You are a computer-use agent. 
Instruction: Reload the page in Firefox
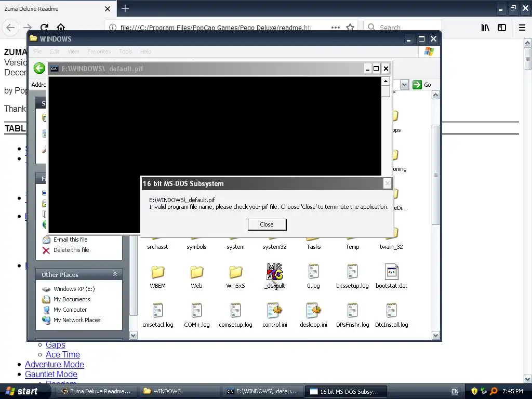pos(45,28)
